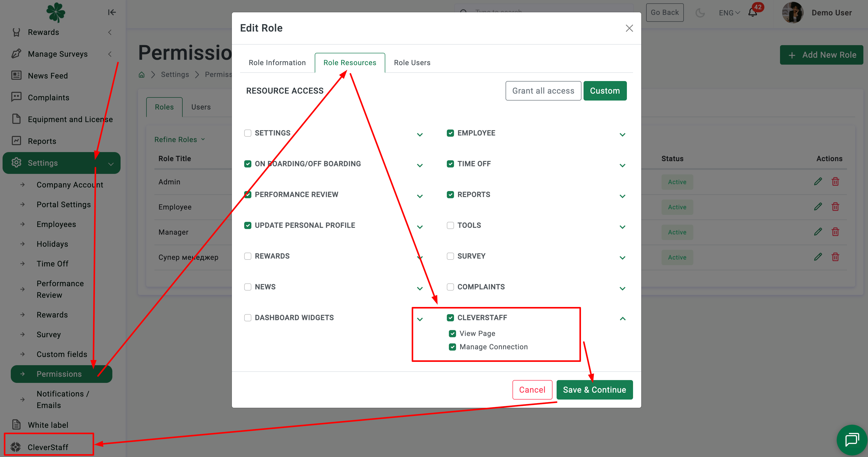Click the home breadcrumb icon
Viewport: 868px width, 457px height.
pyautogui.click(x=142, y=74)
